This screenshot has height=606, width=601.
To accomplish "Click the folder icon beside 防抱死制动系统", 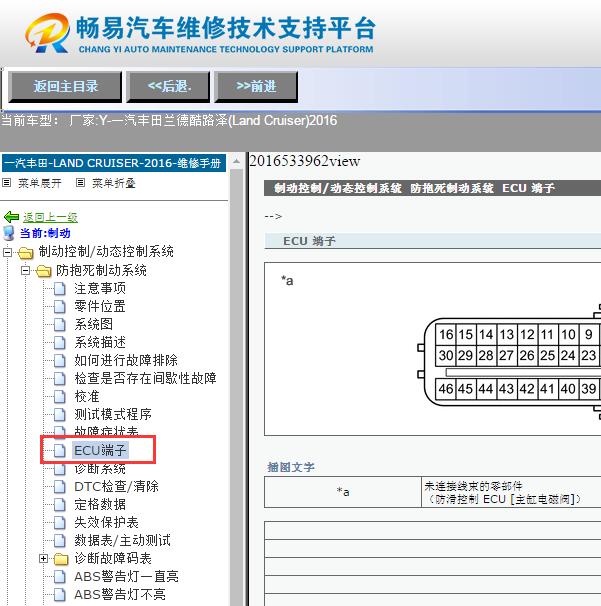I will coord(43,271).
